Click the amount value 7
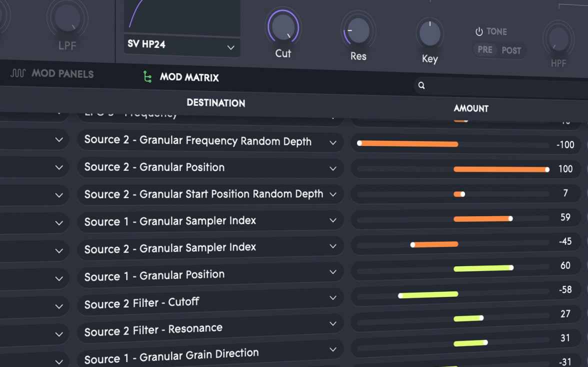The height and width of the screenshot is (367, 588). (x=565, y=193)
